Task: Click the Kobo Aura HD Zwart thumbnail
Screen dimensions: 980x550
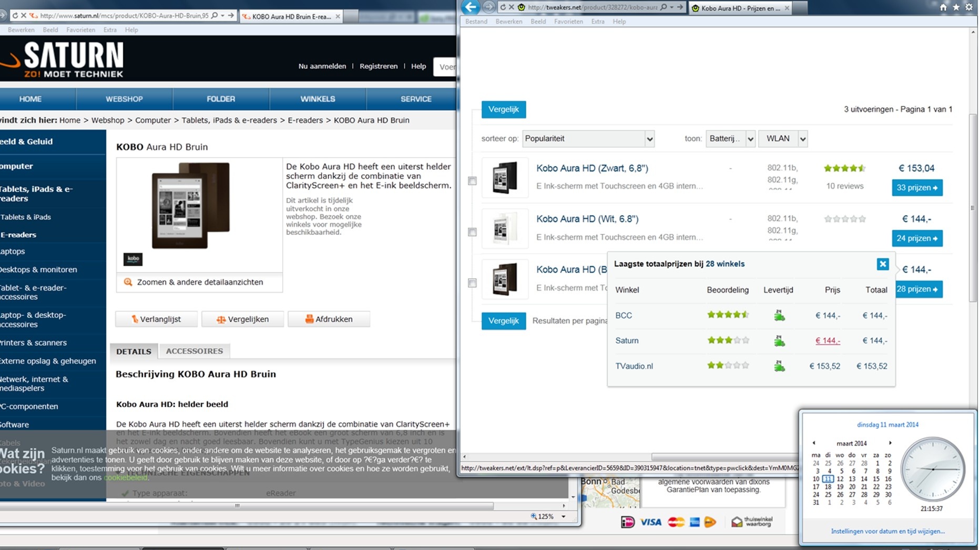Action: [x=505, y=178]
